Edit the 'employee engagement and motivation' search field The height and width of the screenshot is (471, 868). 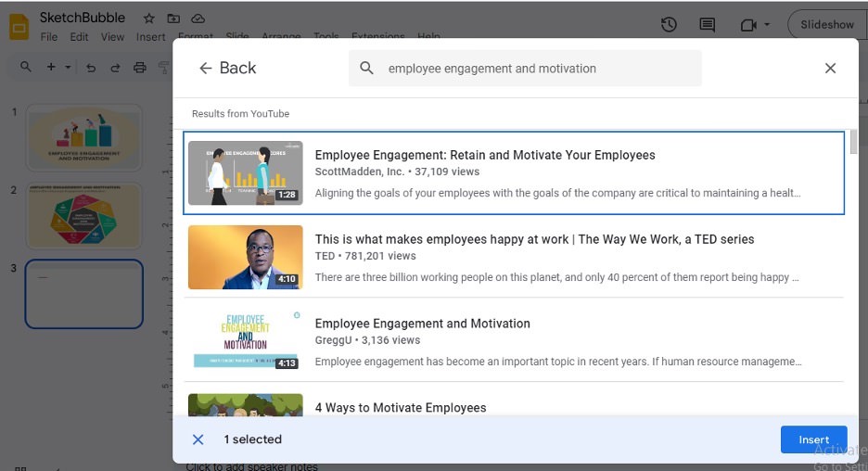(525, 68)
